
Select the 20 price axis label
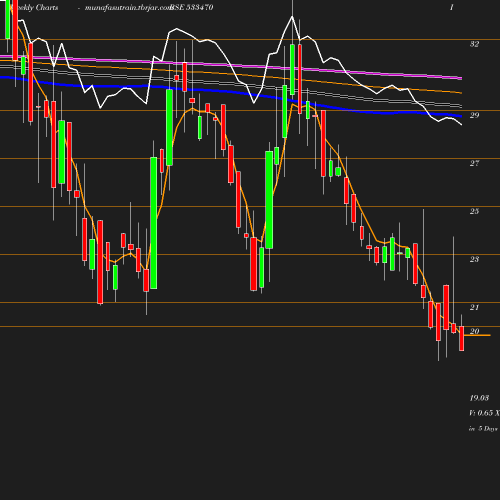(475, 331)
